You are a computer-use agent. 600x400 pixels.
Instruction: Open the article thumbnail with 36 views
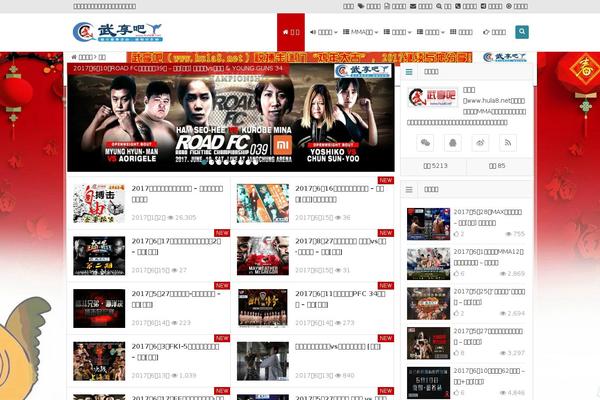point(262,203)
